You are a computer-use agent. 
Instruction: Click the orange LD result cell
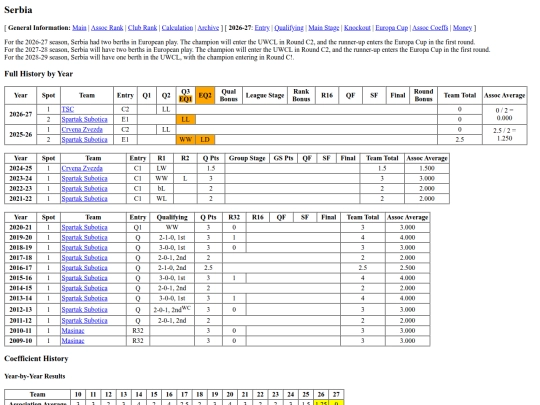pyautogui.click(x=205, y=139)
